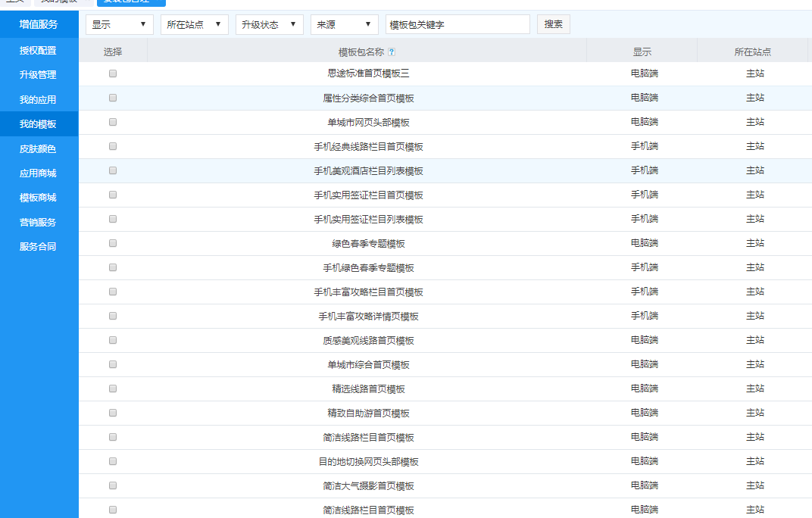
Task: Open 授权配置 in the sidebar
Action: pos(38,51)
